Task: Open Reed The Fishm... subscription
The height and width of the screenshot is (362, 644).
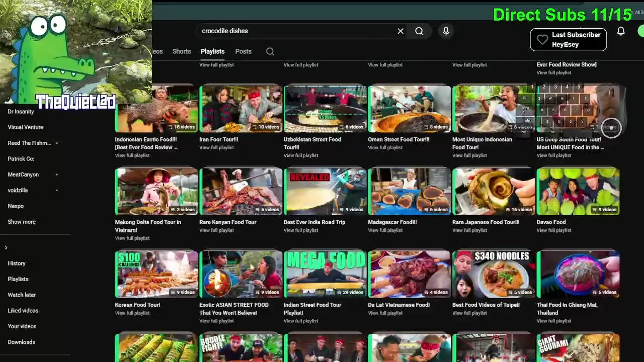Action: (29, 143)
